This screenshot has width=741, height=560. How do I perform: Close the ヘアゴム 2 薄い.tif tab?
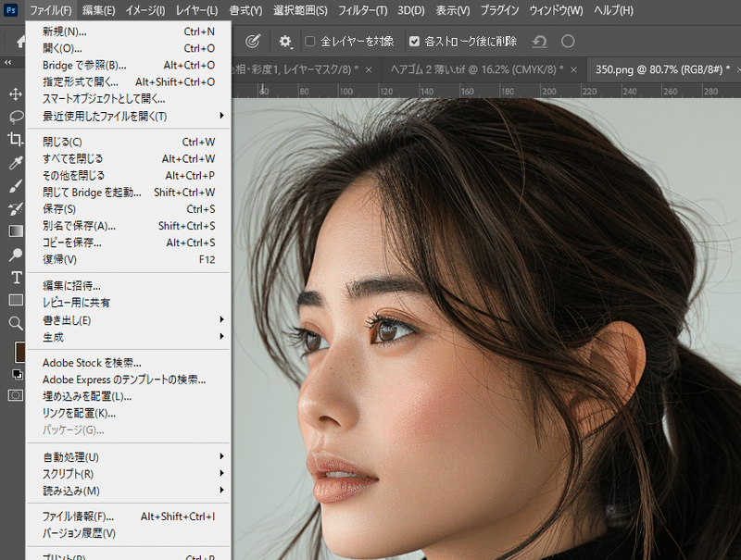point(573,69)
